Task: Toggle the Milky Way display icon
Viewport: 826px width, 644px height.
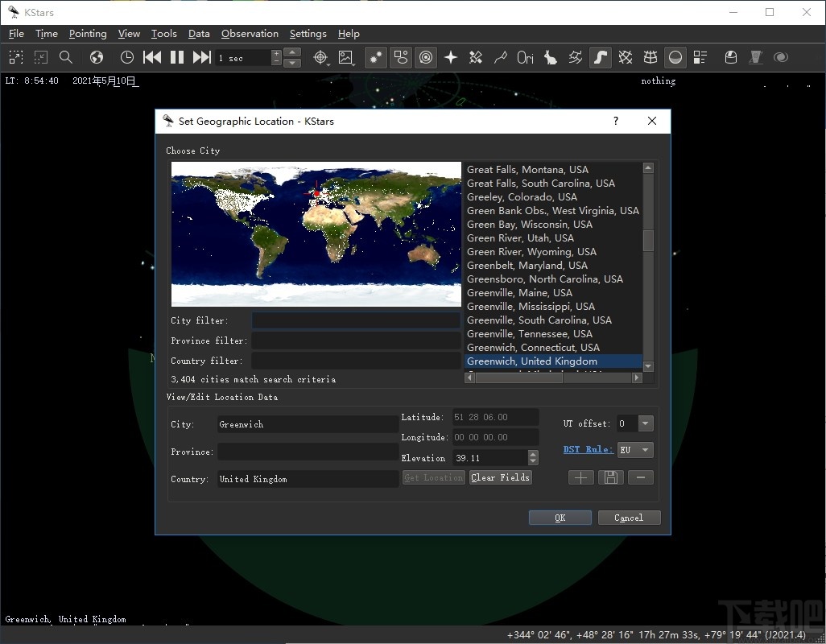Action: click(601, 57)
